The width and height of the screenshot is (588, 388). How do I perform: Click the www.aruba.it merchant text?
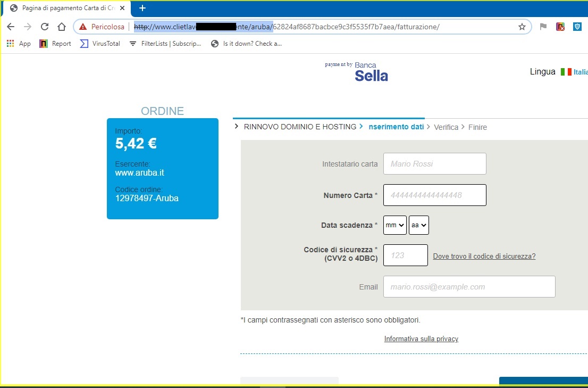pyautogui.click(x=139, y=173)
